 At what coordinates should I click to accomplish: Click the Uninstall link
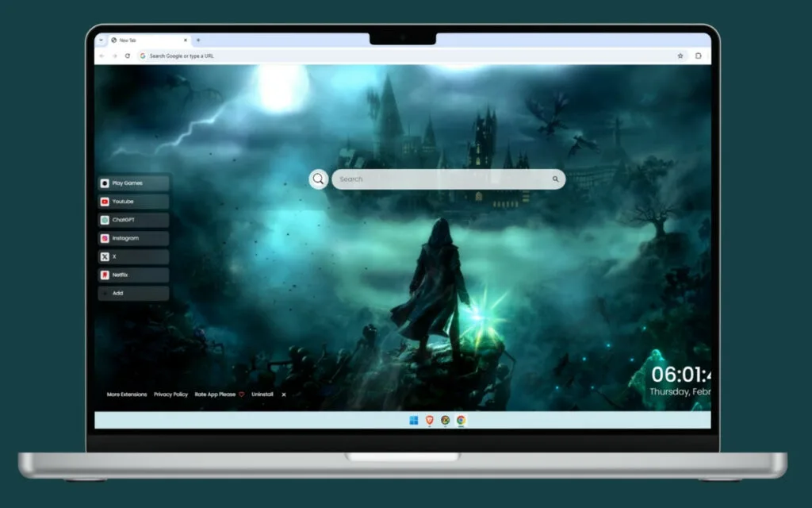pyautogui.click(x=262, y=394)
